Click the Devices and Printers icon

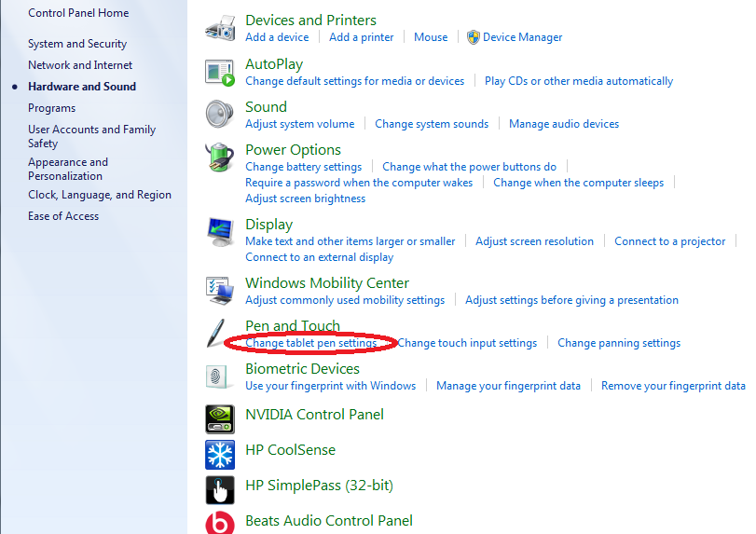click(220, 28)
